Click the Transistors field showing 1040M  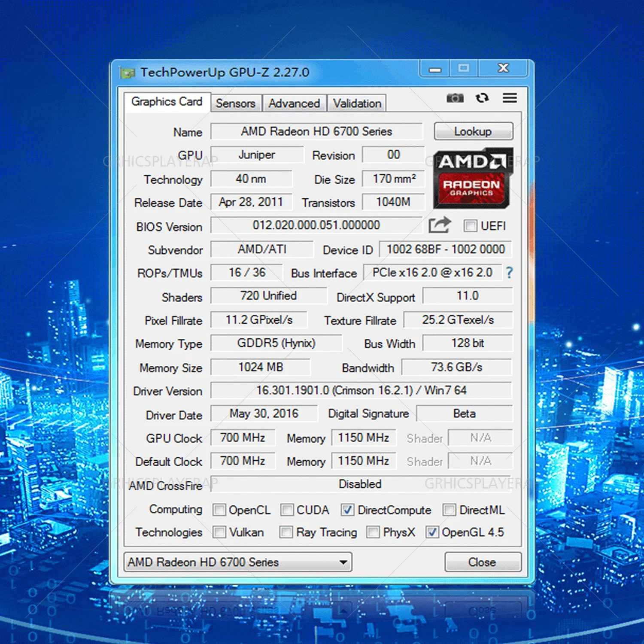click(x=393, y=202)
